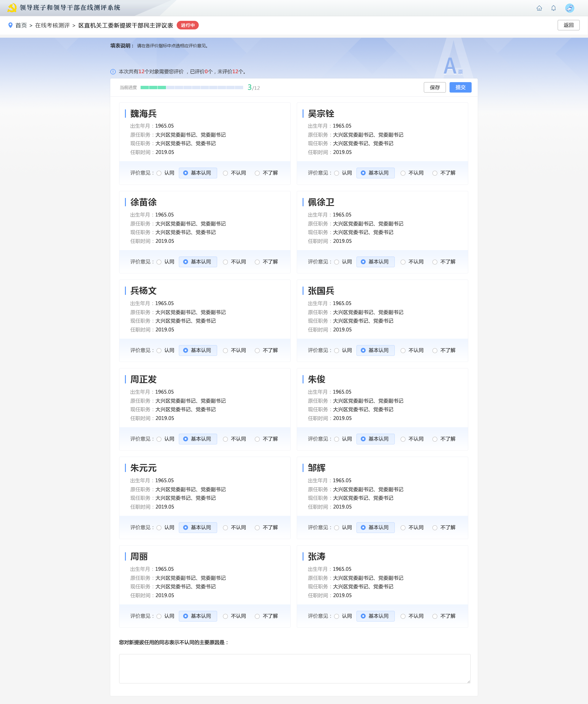This screenshot has width=588, height=704.
Task: Select 不了解 for 吴宗铨
Action: click(444, 173)
